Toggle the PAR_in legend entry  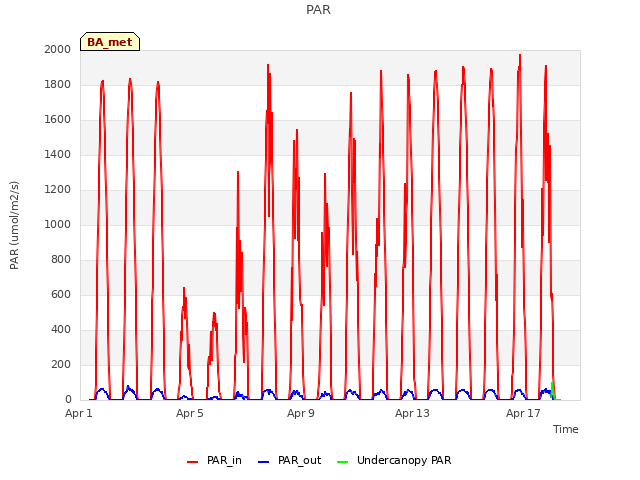tap(214, 460)
